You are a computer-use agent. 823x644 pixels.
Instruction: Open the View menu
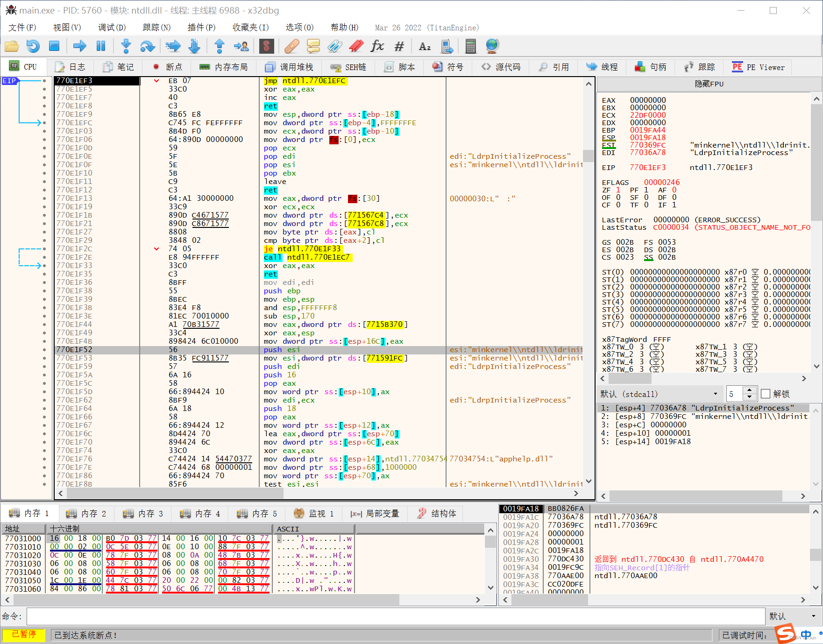[x=67, y=28]
